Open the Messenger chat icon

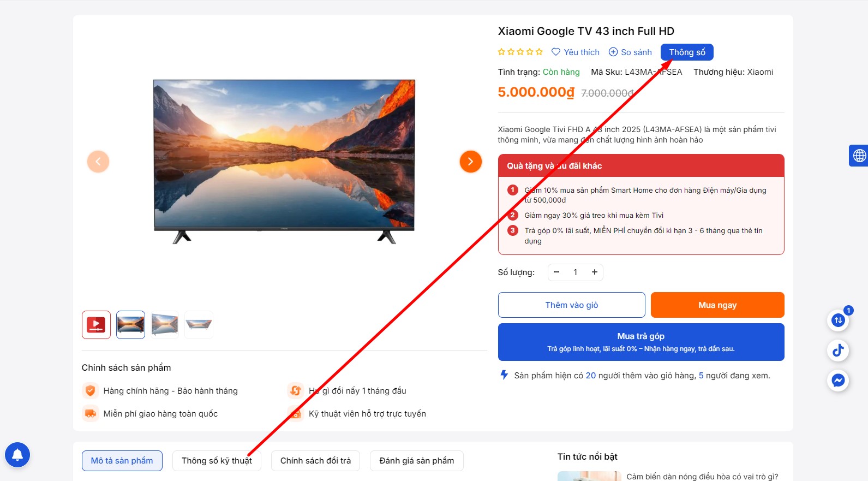tap(838, 380)
